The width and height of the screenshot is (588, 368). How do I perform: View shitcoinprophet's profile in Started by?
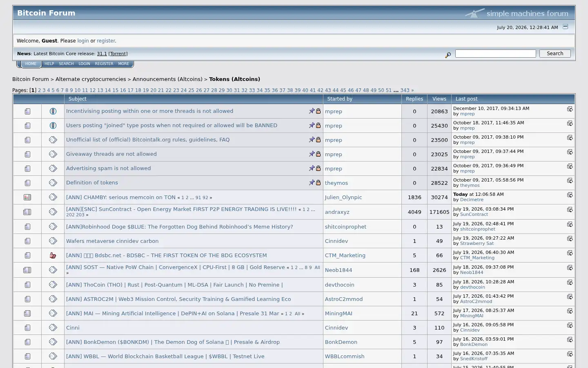click(x=345, y=227)
